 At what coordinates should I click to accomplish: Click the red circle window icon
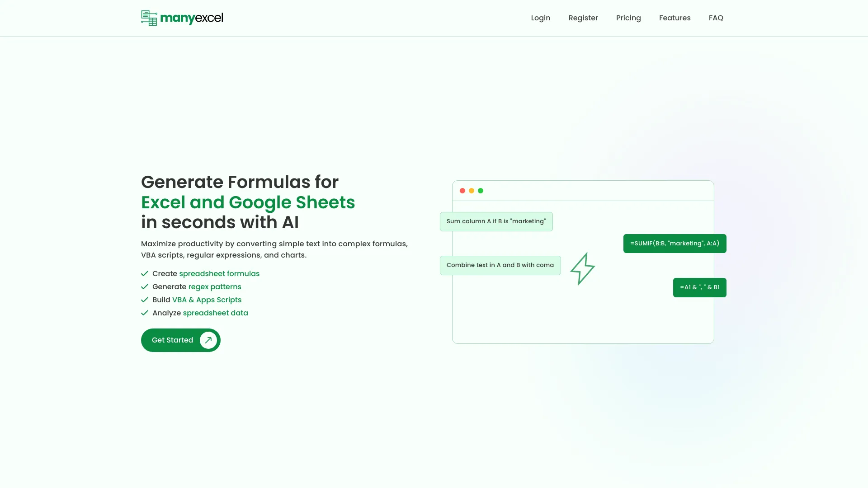pos(462,190)
